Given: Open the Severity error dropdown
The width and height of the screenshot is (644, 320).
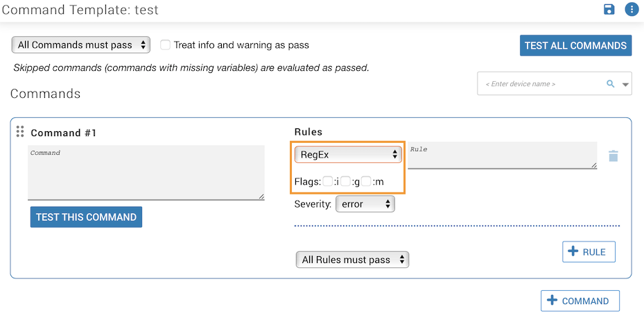Looking at the screenshot, I should tap(365, 204).
